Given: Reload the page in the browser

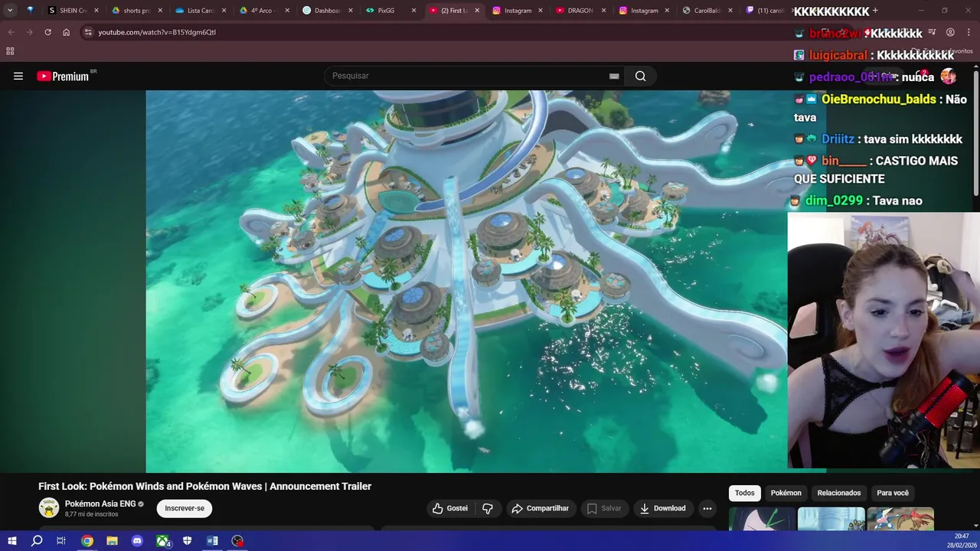Looking at the screenshot, I should click(47, 32).
